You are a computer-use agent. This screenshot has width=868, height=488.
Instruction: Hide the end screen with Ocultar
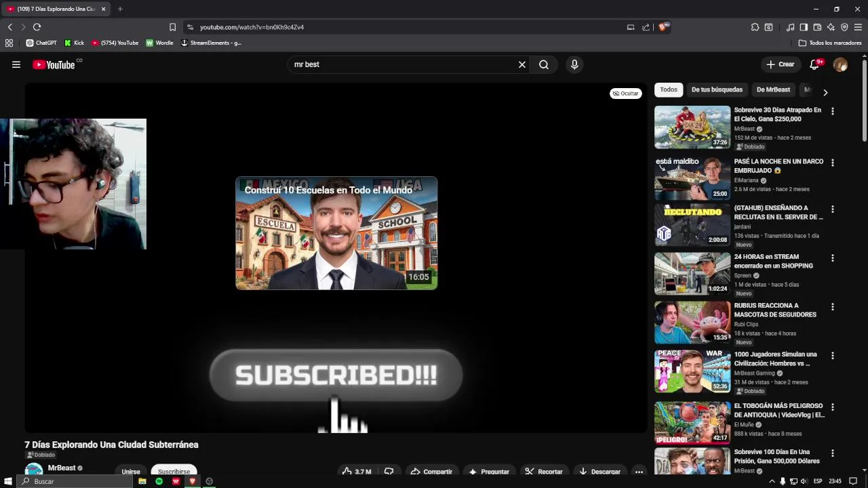[x=625, y=94]
